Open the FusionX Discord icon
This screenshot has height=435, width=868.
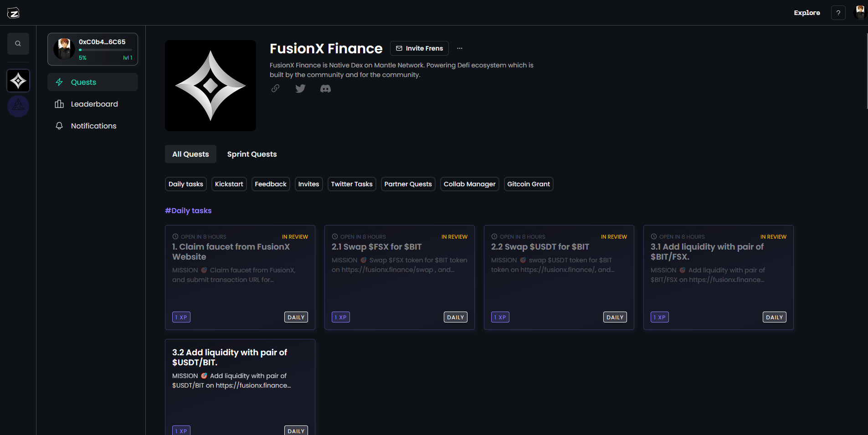(x=325, y=89)
